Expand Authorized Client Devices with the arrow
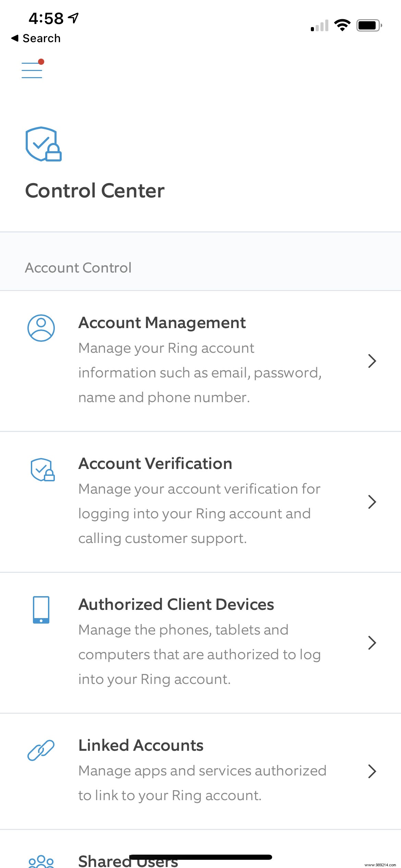Image resolution: width=401 pixels, height=868 pixels. click(x=372, y=643)
